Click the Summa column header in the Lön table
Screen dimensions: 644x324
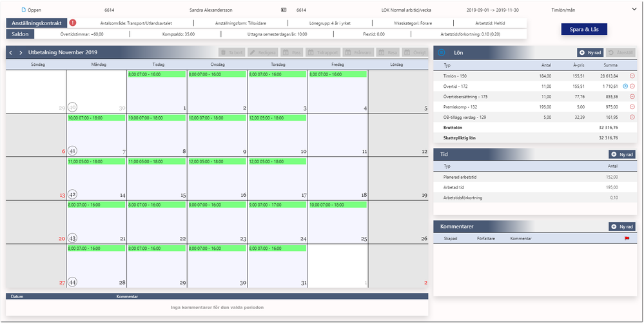pyautogui.click(x=610, y=65)
